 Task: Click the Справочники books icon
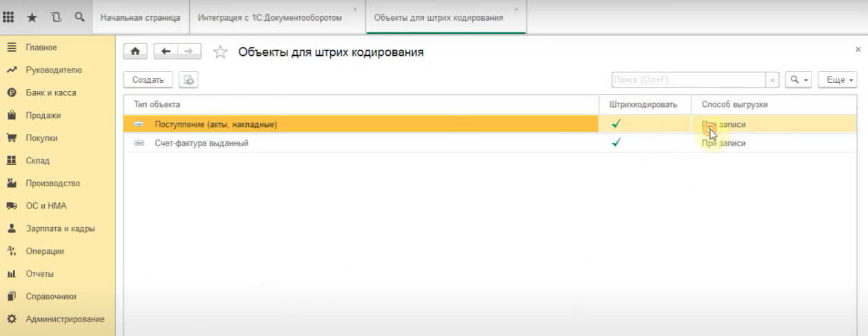[11, 297]
